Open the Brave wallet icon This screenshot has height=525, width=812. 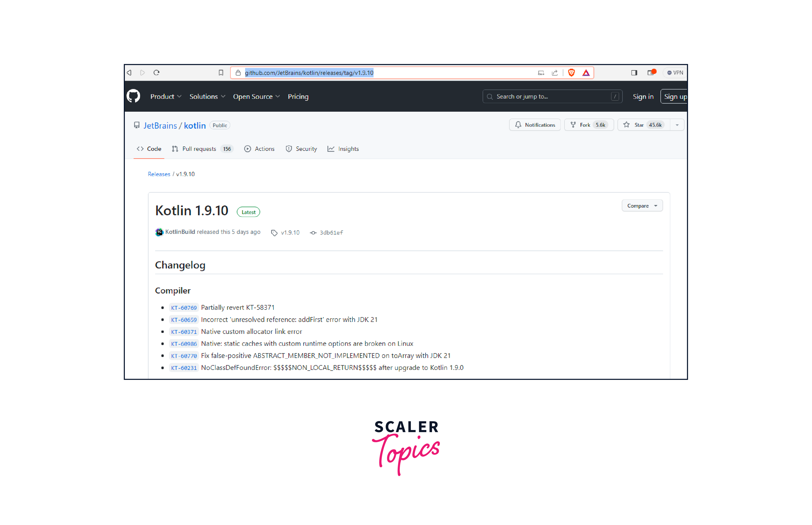[x=651, y=73]
